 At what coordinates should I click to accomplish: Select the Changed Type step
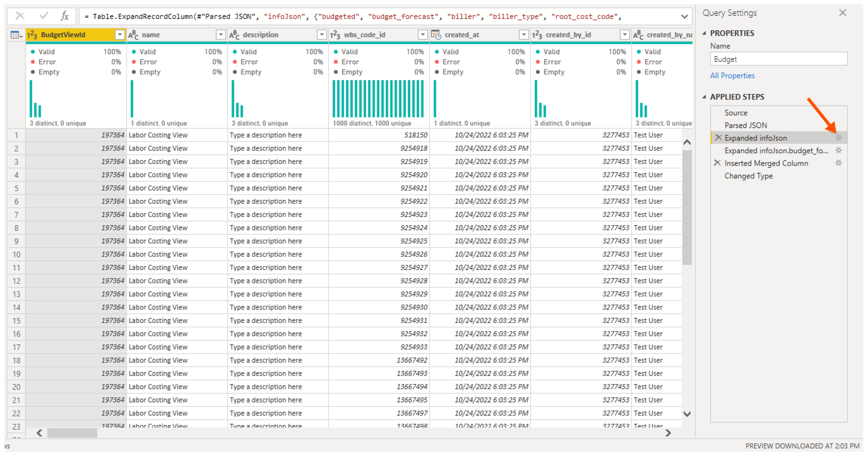pyautogui.click(x=748, y=176)
